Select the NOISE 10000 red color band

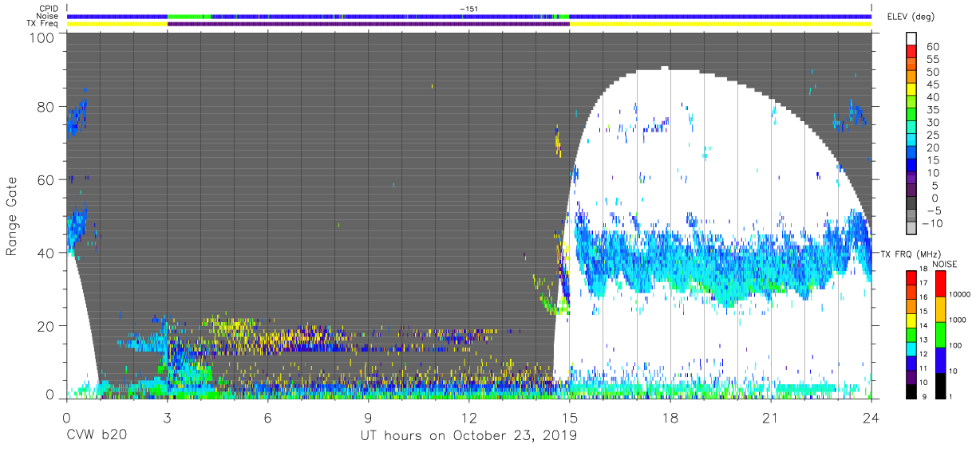click(939, 284)
